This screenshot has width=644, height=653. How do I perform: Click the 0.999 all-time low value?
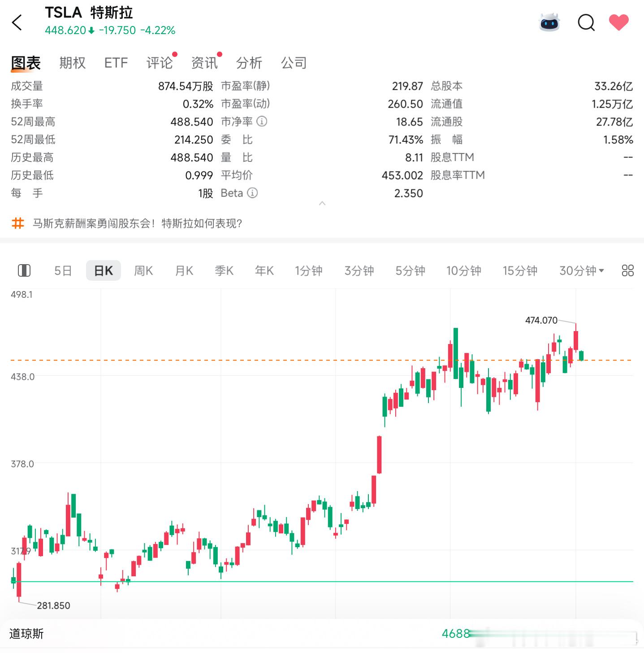click(199, 175)
